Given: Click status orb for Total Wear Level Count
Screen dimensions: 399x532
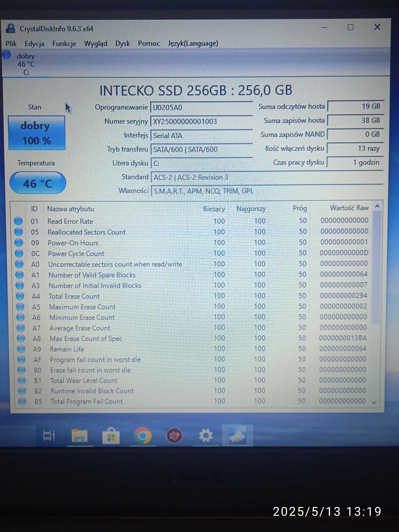Looking at the screenshot, I should click(x=22, y=380).
